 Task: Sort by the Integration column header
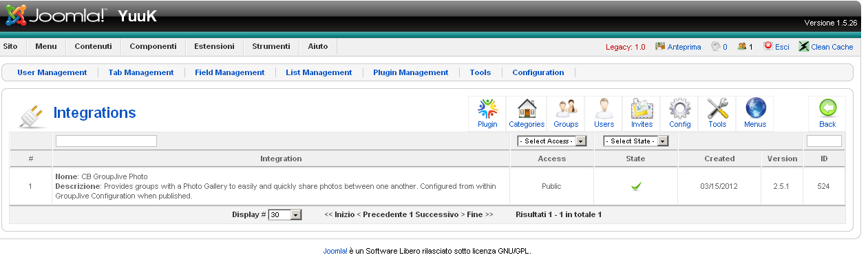[281, 159]
